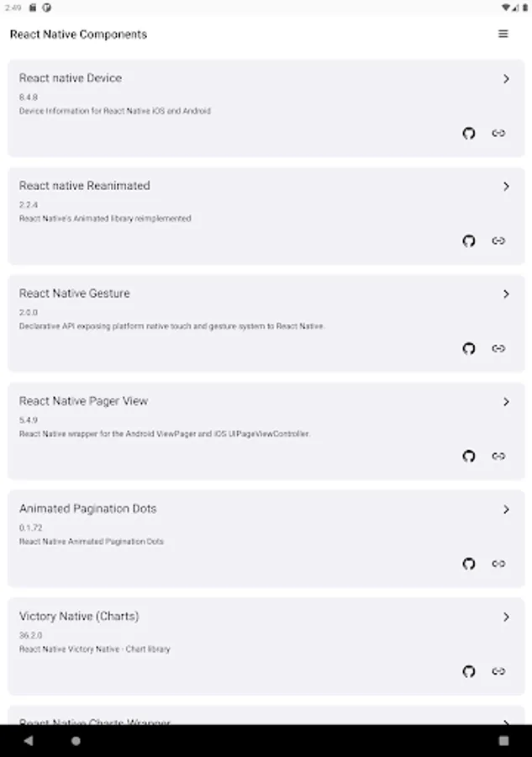This screenshot has height=757, width=532.
Task: Open GitHub repo for React native Device
Action: point(469,133)
